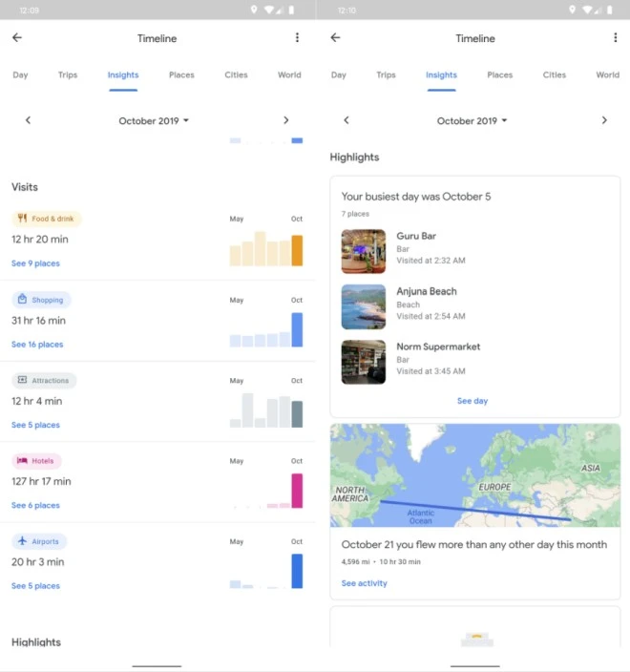Open See 5 places under Airports
The width and height of the screenshot is (630, 672).
coord(35,586)
